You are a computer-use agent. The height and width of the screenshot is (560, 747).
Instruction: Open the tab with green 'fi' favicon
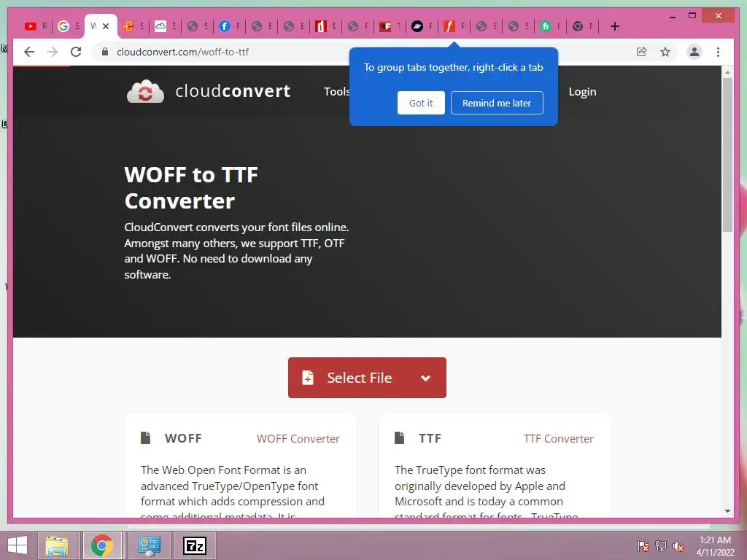point(550,26)
